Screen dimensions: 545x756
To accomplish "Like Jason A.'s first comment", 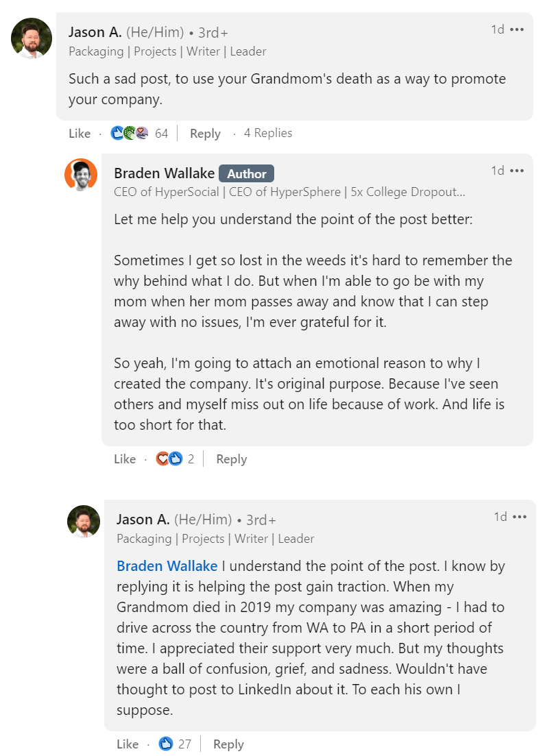I will pos(80,134).
